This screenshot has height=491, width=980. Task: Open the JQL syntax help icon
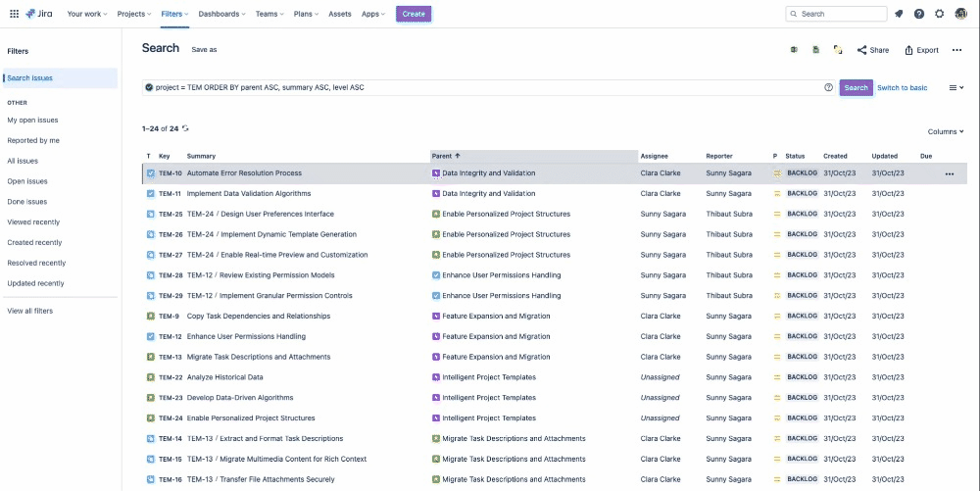(828, 87)
